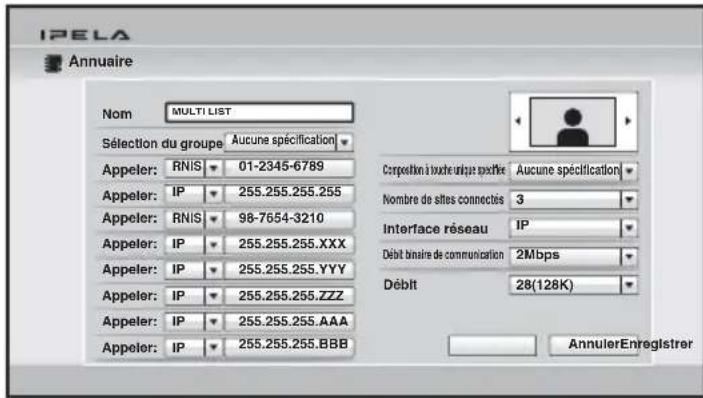Click the Nom field containing MULTI LIST
This screenshot has height=398, width=703.
click(x=259, y=112)
